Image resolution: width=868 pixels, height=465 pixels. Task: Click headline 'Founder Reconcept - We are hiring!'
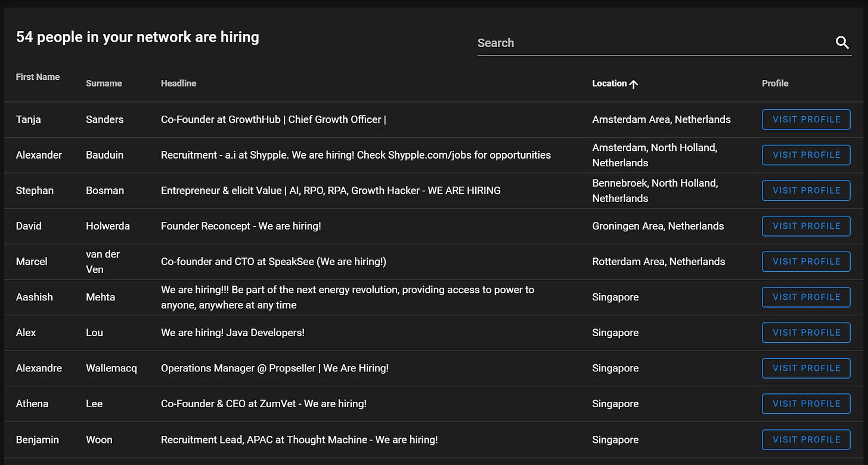(241, 226)
